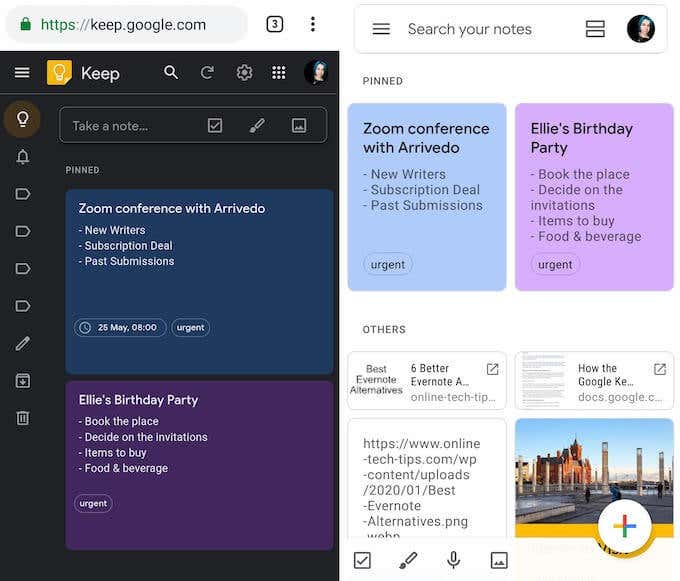Open the third label in sidebar

23,268
